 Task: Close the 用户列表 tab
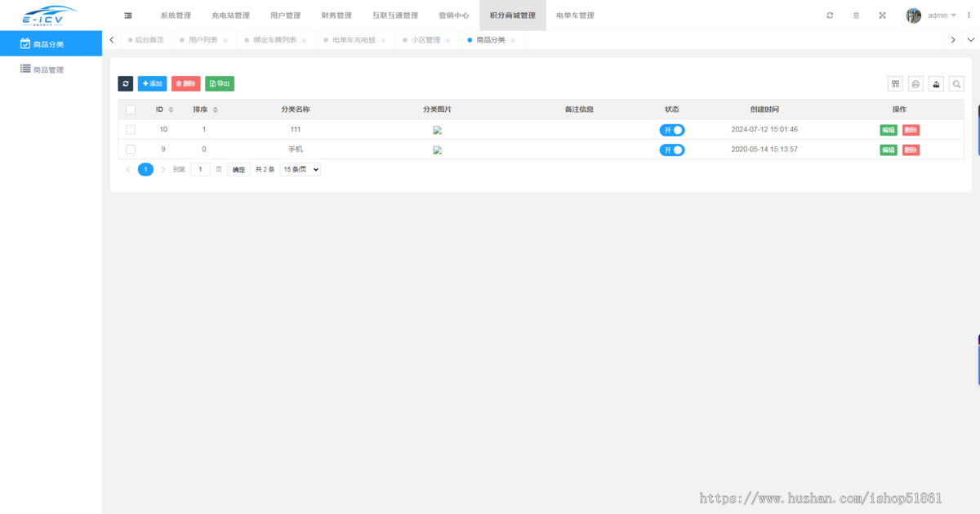click(x=225, y=40)
